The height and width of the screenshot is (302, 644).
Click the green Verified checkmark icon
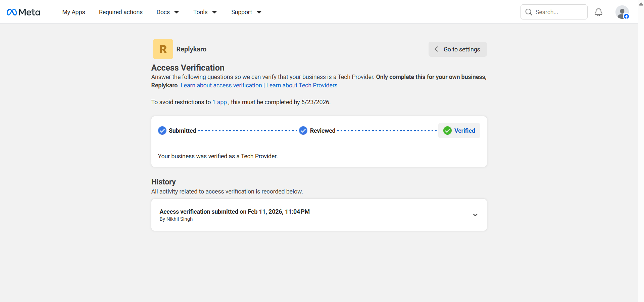tap(447, 131)
